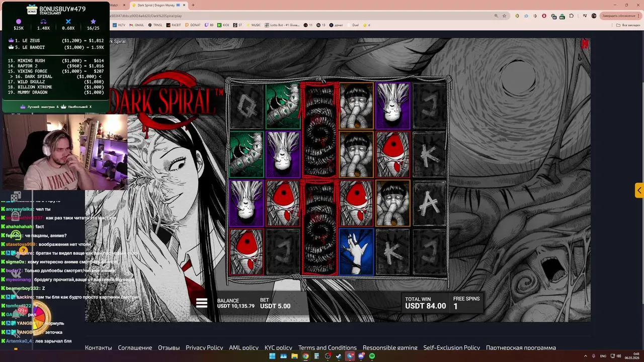
Task: Open OBS Studio from taskbar
Action: tap(328, 356)
